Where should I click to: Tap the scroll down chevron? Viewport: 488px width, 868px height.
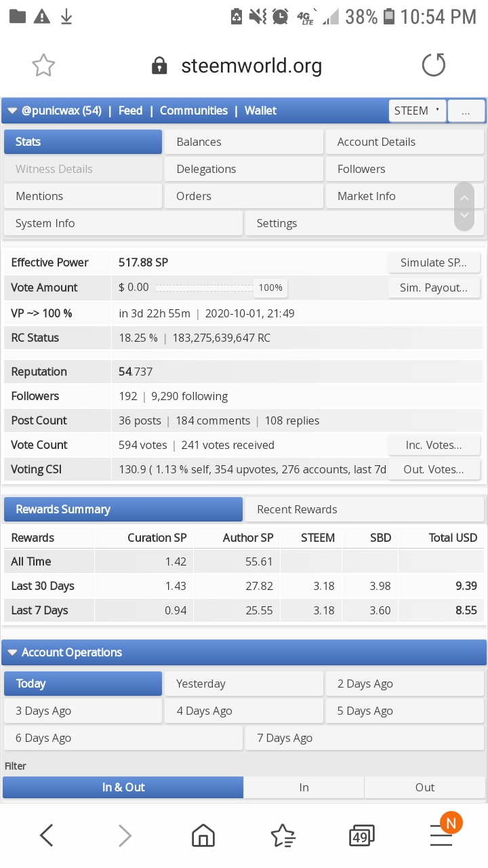(464, 216)
